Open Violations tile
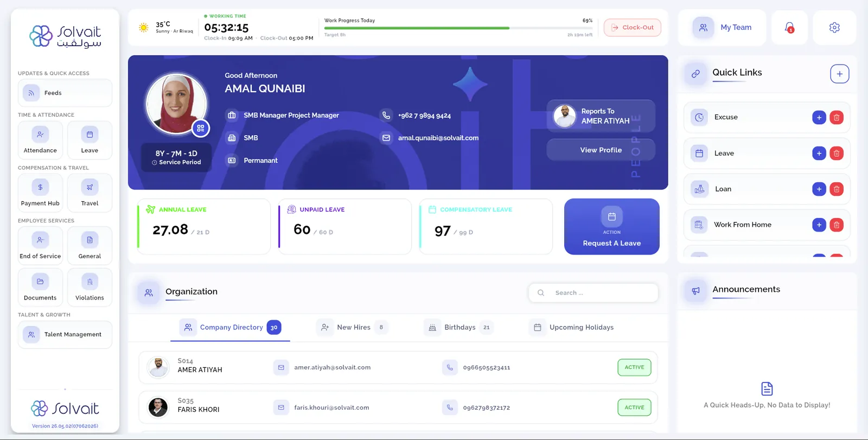Image resolution: width=868 pixels, height=440 pixels. click(90, 287)
